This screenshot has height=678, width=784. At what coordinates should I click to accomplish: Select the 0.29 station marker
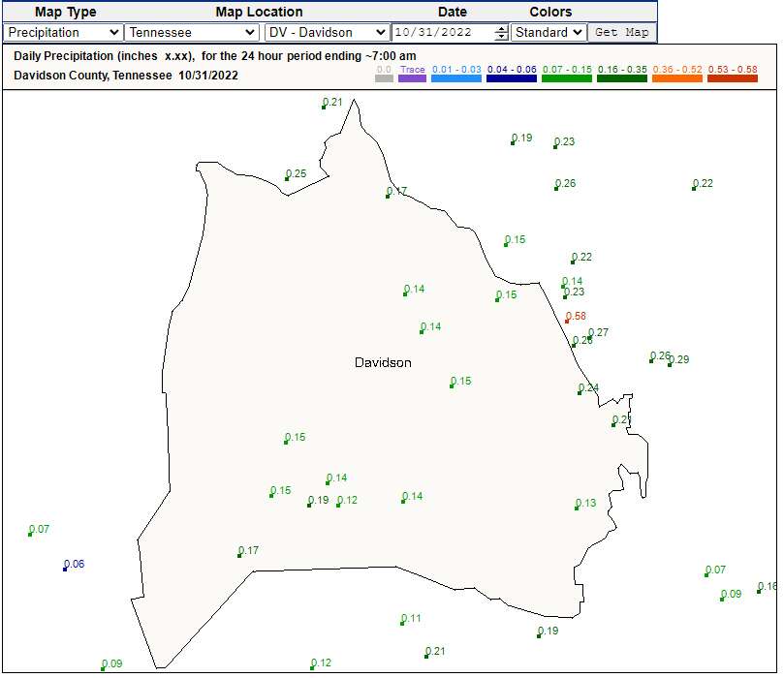pyautogui.click(x=670, y=365)
